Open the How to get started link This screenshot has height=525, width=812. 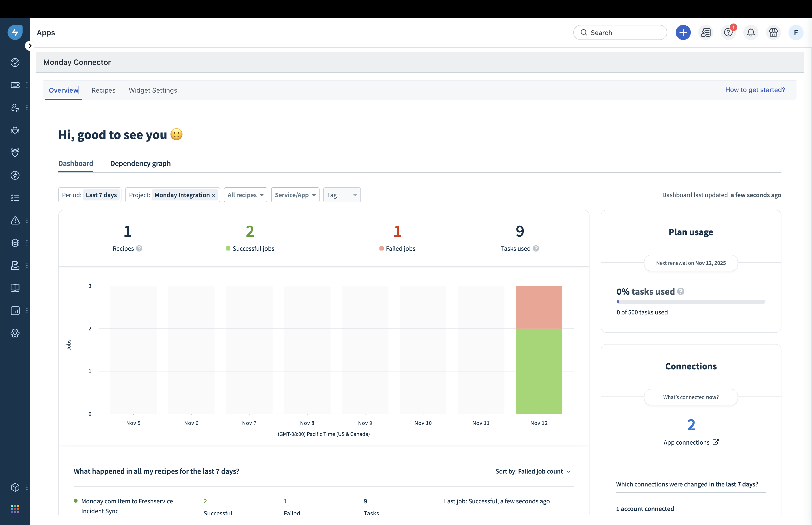tap(755, 90)
